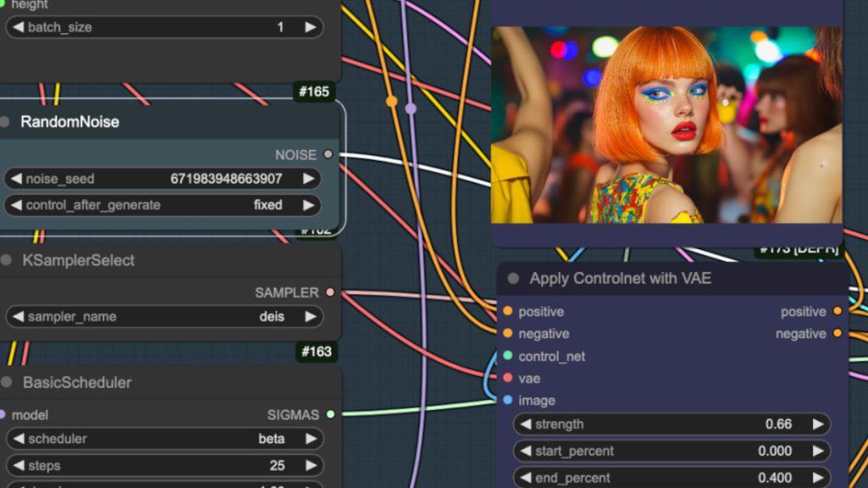Click the #163 node ID badge

(314, 351)
